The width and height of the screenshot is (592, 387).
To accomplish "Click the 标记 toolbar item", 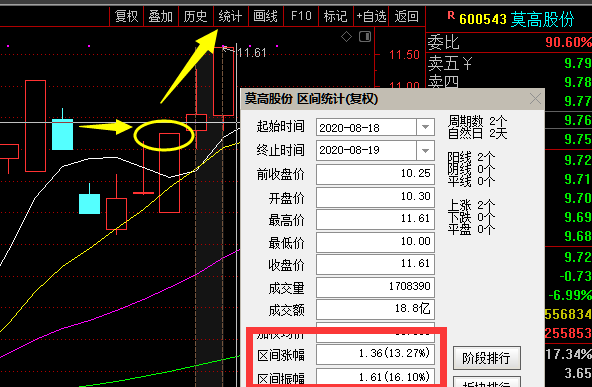I will point(335,16).
